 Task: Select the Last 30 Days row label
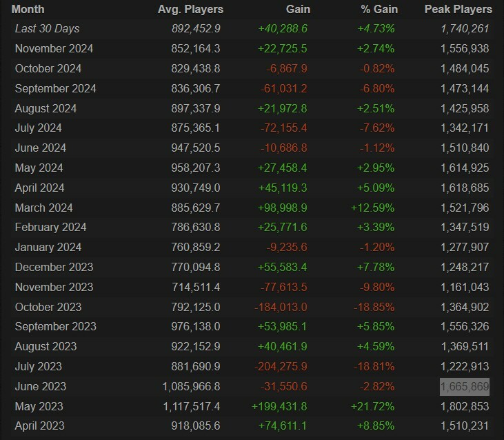(48, 28)
